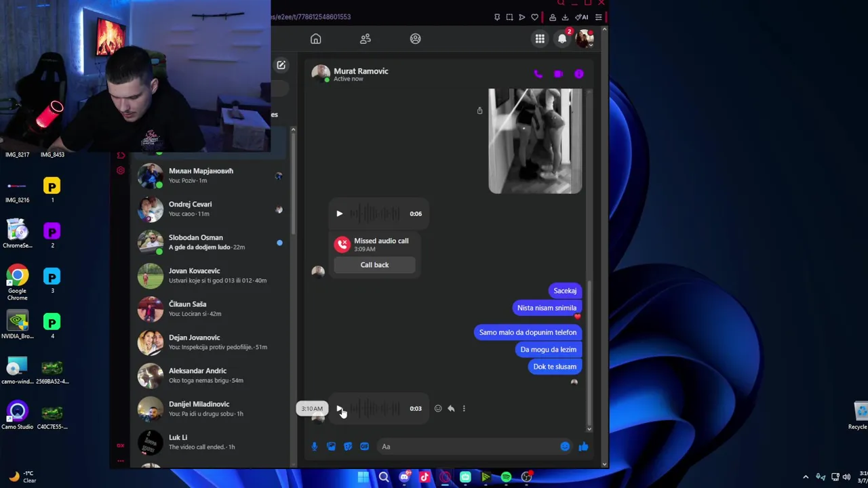
Task: Open more options for 0:03 voice message
Action: (464, 408)
